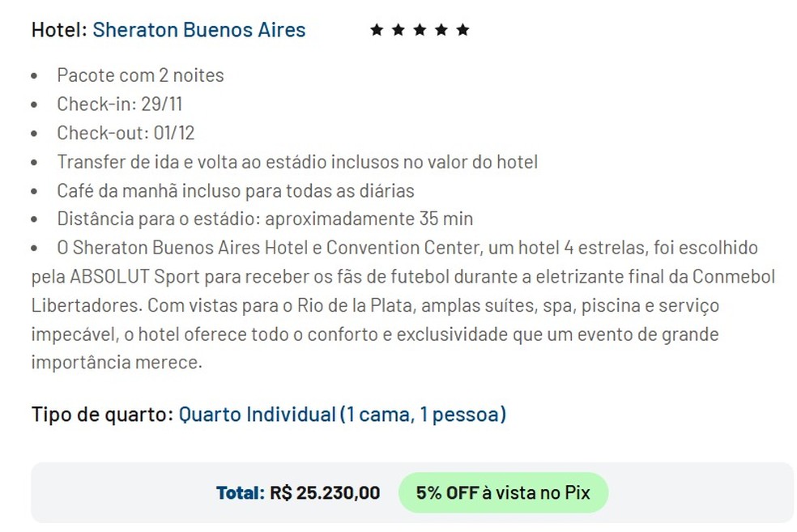Click the Total label in the price bar
797x532 pixels.
240,492
